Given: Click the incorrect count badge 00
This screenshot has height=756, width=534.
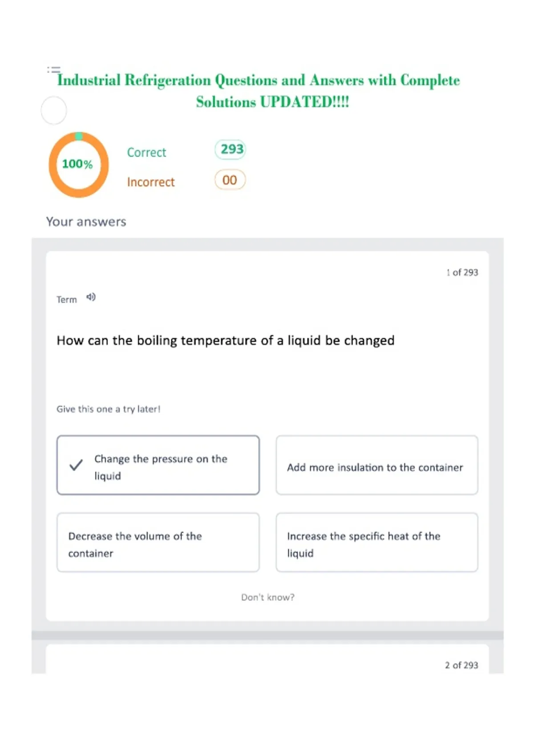Looking at the screenshot, I should click(x=230, y=180).
